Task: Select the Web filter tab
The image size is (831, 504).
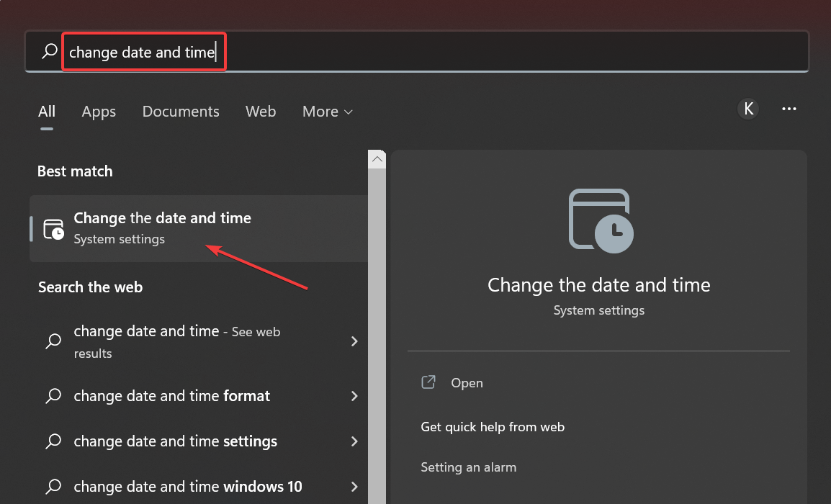Action: (x=261, y=112)
